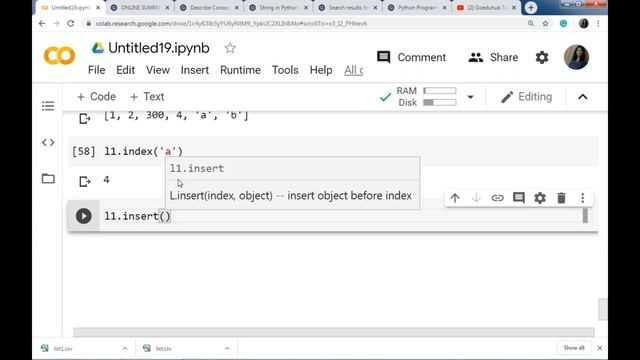
Task: Switch to the YouTube browser tab
Action: pyautogui.click(x=487, y=7)
